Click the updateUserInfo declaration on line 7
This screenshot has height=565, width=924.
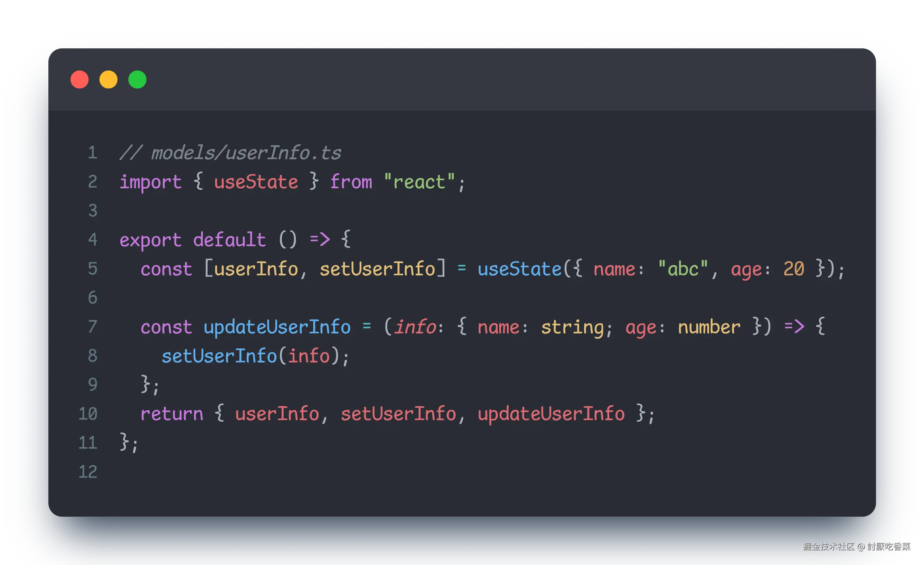tap(277, 327)
